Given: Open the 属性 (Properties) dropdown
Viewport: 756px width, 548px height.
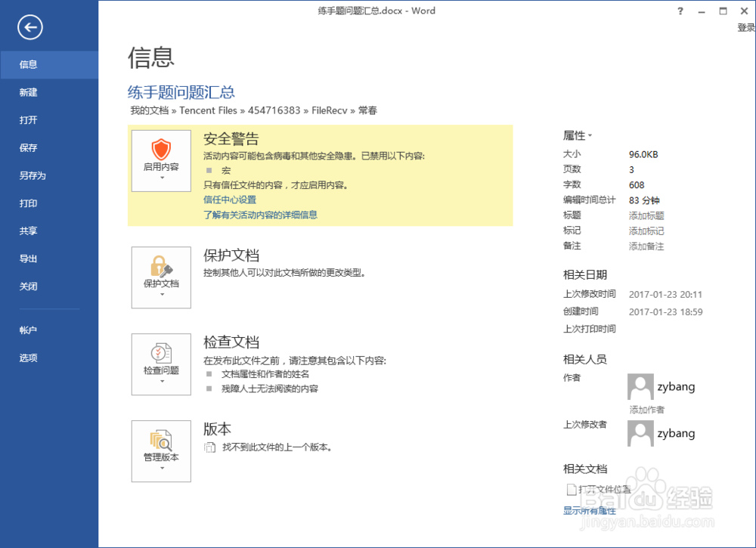Looking at the screenshot, I should click(578, 135).
